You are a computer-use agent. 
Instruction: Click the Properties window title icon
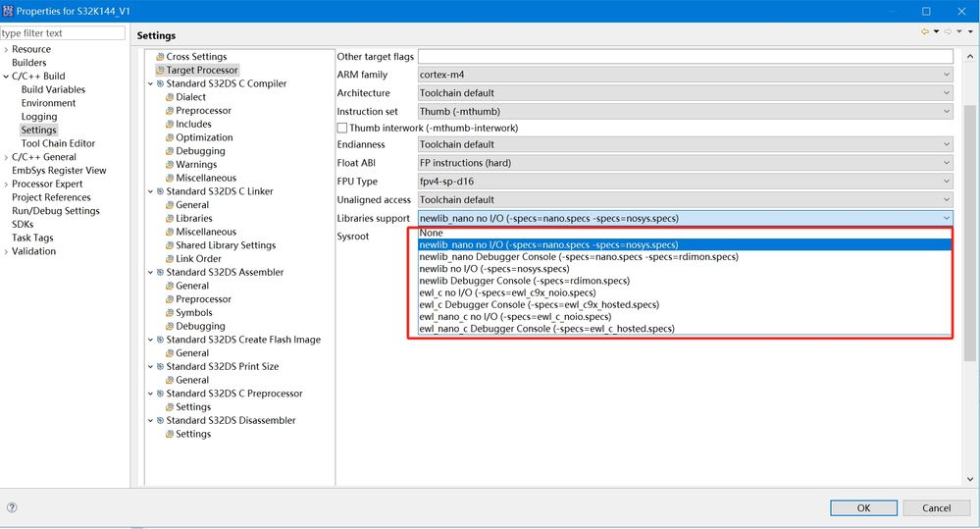[8, 11]
